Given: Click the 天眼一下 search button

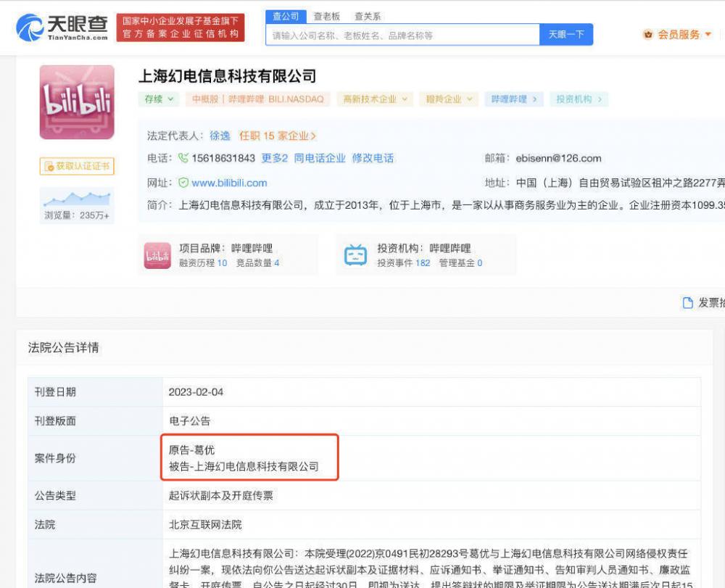Looking at the screenshot, I should 566,34.
